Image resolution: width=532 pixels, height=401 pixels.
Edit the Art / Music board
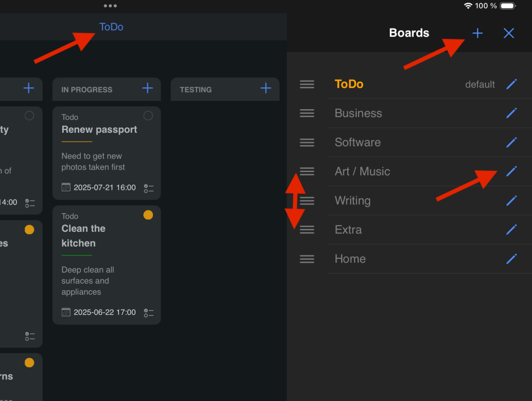[x=511, y=171]
